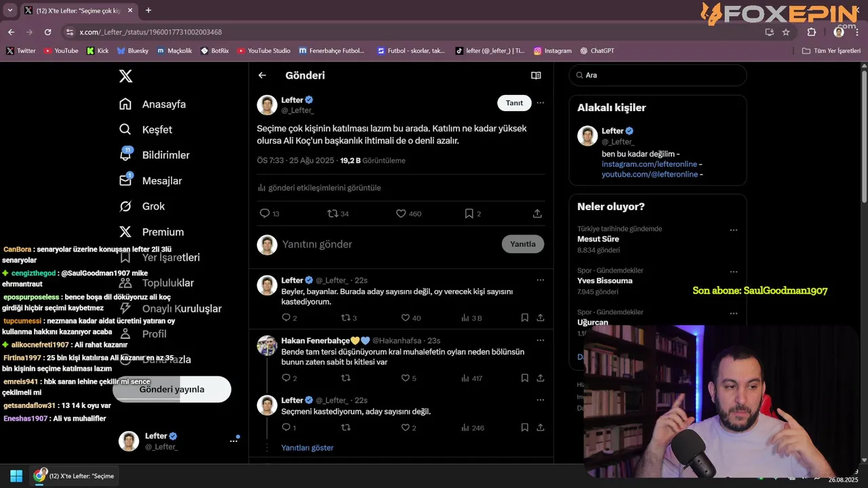Image resolution: width=868 pixels, height=488 pixels.
Task: Share the main post
Action: coord(537,213)
